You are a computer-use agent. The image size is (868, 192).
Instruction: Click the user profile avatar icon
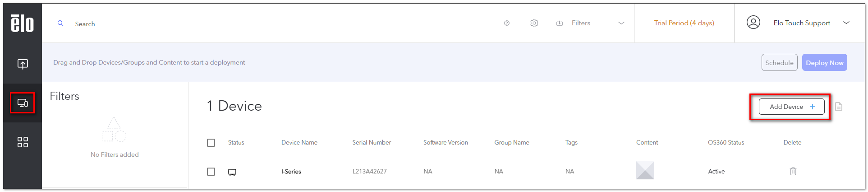click(x=753, y=22)
